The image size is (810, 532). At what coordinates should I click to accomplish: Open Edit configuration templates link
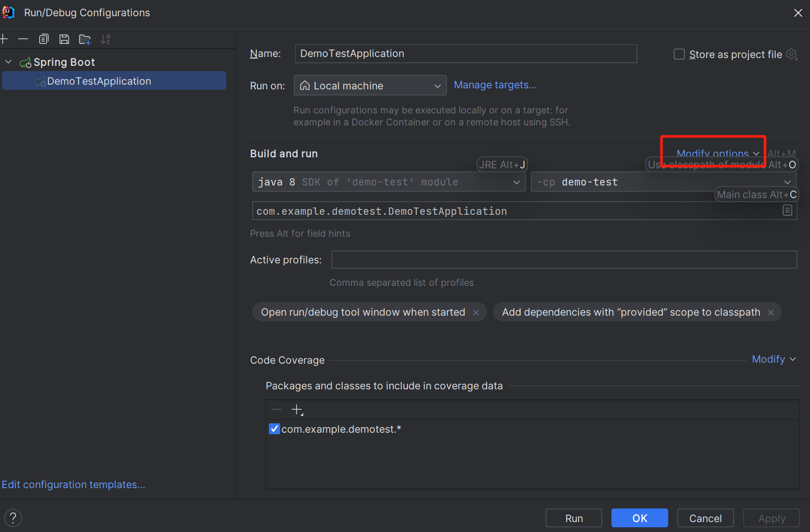pos(73,484)
